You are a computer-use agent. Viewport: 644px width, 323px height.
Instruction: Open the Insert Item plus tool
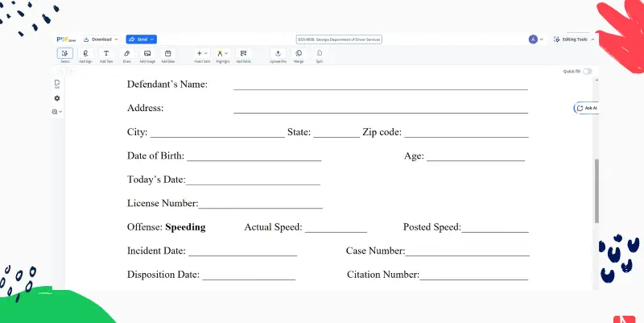pyautogui.click(x=199, y=53)
